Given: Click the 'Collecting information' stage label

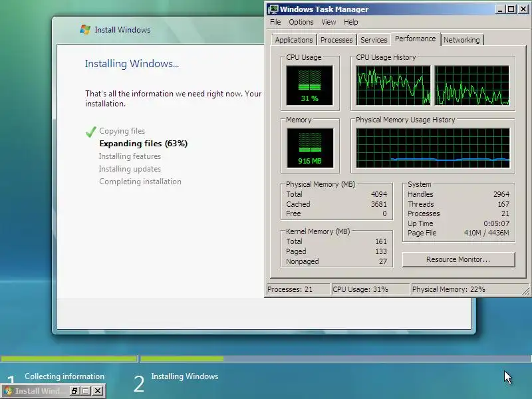Looking at the screenshot, I should [65, 376].
